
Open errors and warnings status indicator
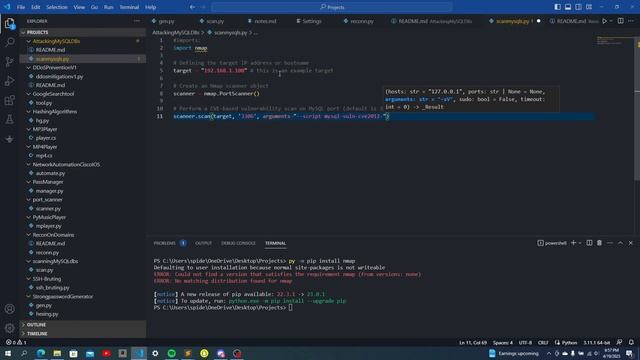coord(16,342)
